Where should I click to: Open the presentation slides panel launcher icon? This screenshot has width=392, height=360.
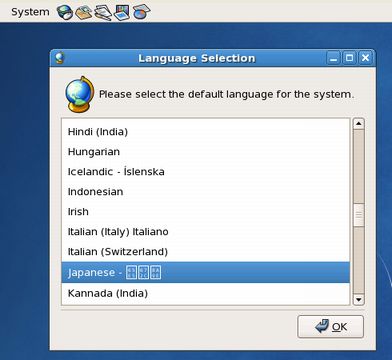coord(121,13)
